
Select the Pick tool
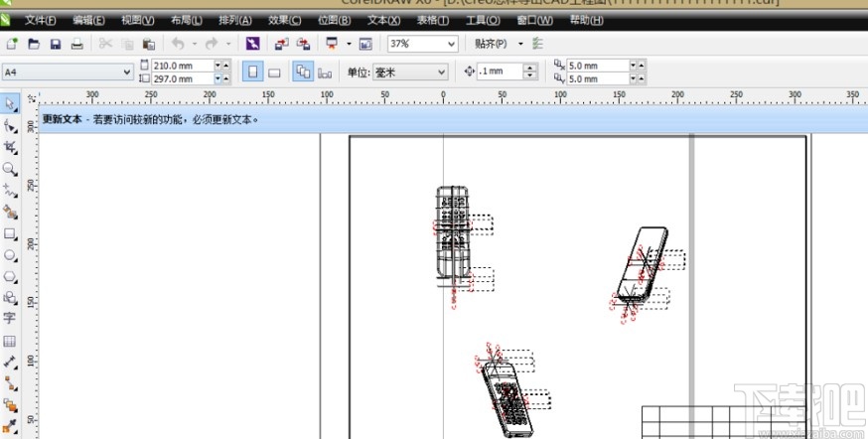point(11,103)
